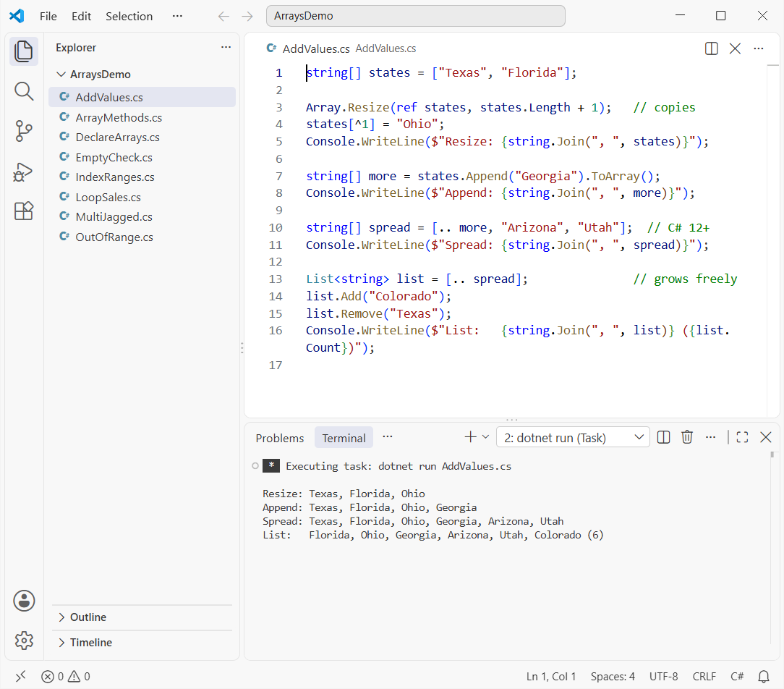Click the terminal scrollbar thumb
The image size is (784, 689).
(772, 455)
